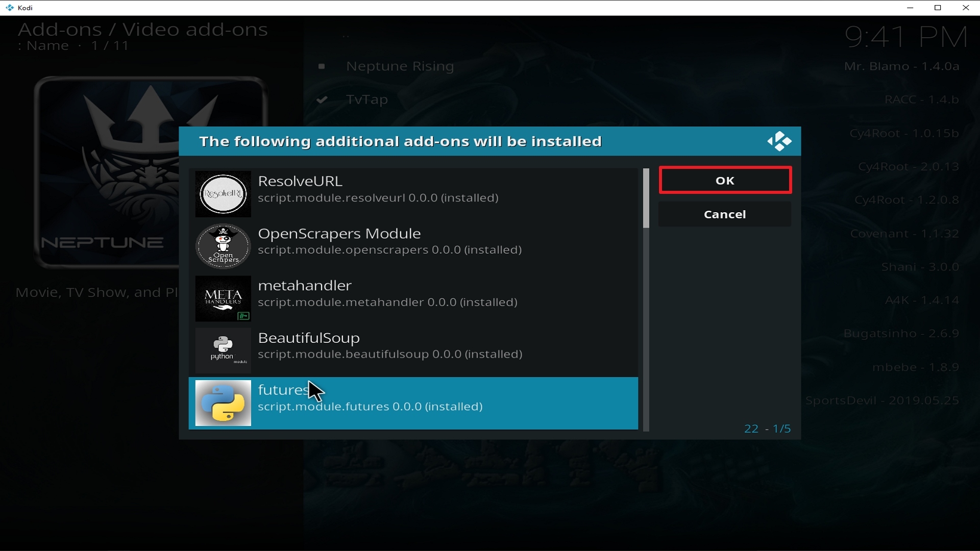Click the mbebe - 1.8.9 label

click(916, 367)
